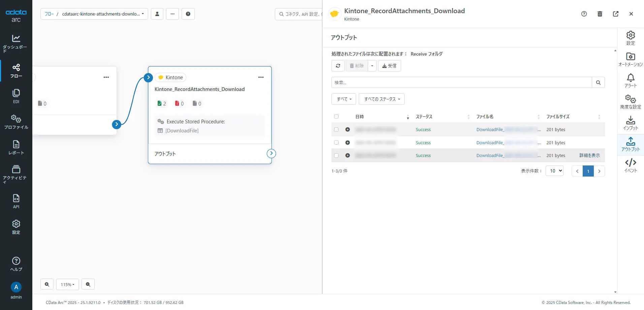This screenshot has width=644, height=310.
Task: Open the Kintone connector's three-dot menu
Action: (x=261, y=77)
